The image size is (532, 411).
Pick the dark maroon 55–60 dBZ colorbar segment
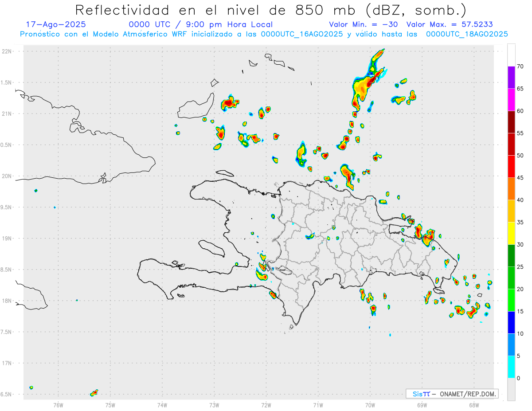pyautogui.click(x=511, y=122)
